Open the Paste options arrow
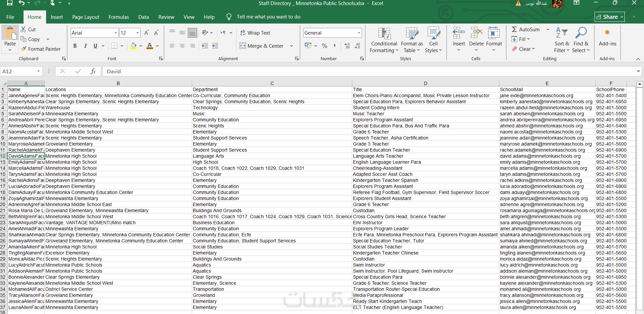644x314 pixels. pos(10,50)
